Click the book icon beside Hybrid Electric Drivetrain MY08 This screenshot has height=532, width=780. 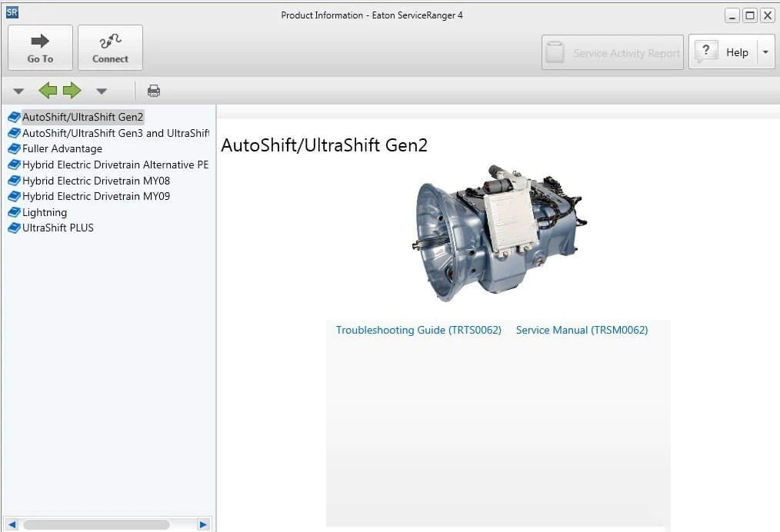(14, 181)
